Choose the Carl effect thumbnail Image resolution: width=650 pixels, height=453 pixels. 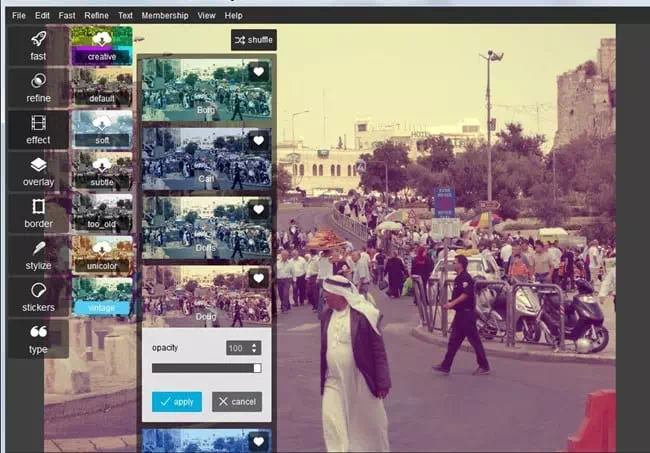206,159
